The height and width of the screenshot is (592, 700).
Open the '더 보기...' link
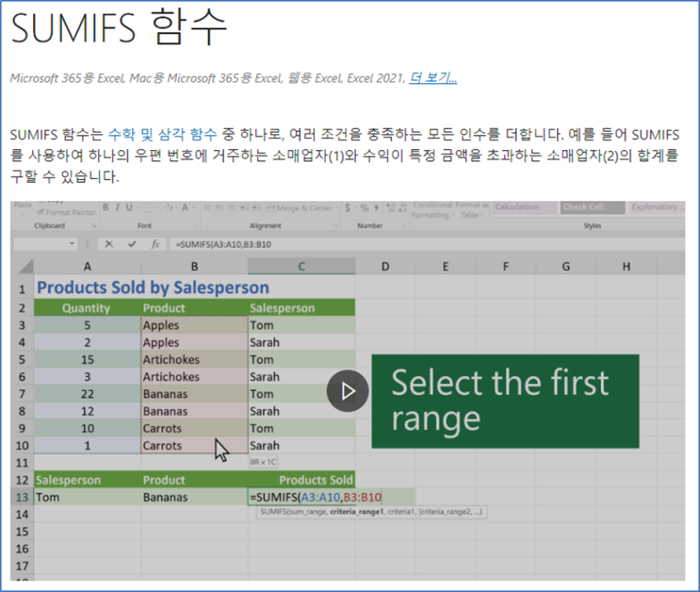point(433,78)
